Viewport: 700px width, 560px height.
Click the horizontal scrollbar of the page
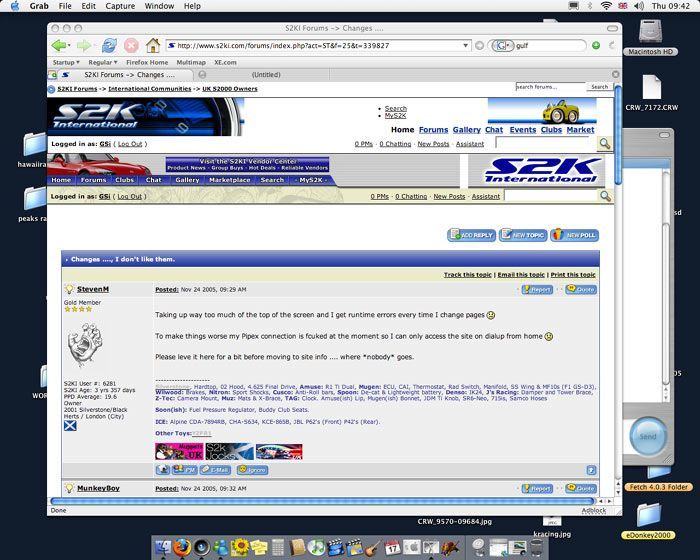tap(330, 500)
